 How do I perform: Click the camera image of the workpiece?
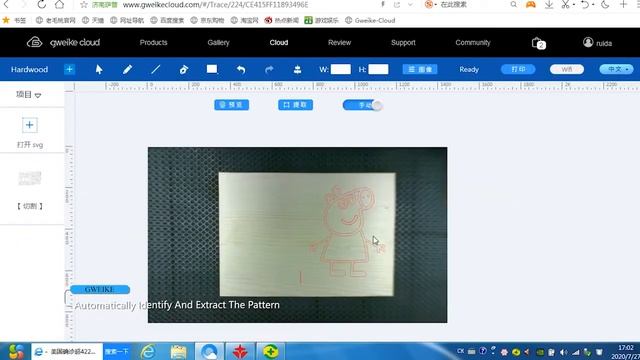[x=298, y=235]
